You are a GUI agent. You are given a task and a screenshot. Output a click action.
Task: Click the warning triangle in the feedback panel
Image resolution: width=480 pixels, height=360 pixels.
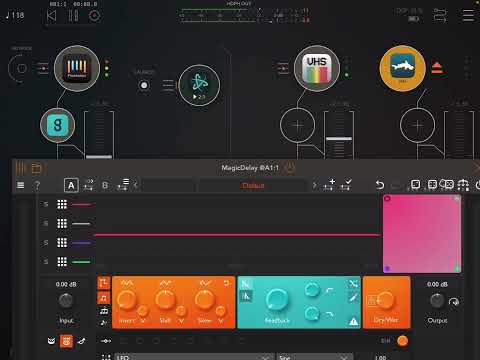click(353, 321)
